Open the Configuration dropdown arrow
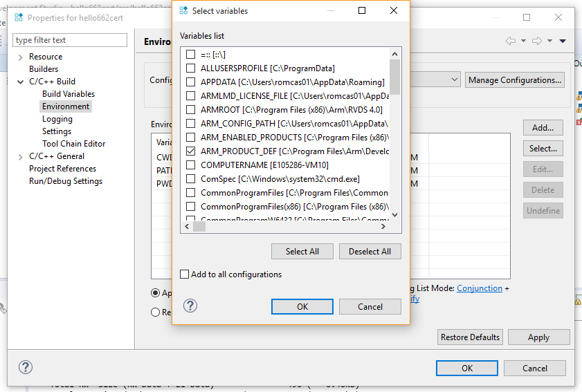The image size is (582, 392). click(x=454, y=80)
